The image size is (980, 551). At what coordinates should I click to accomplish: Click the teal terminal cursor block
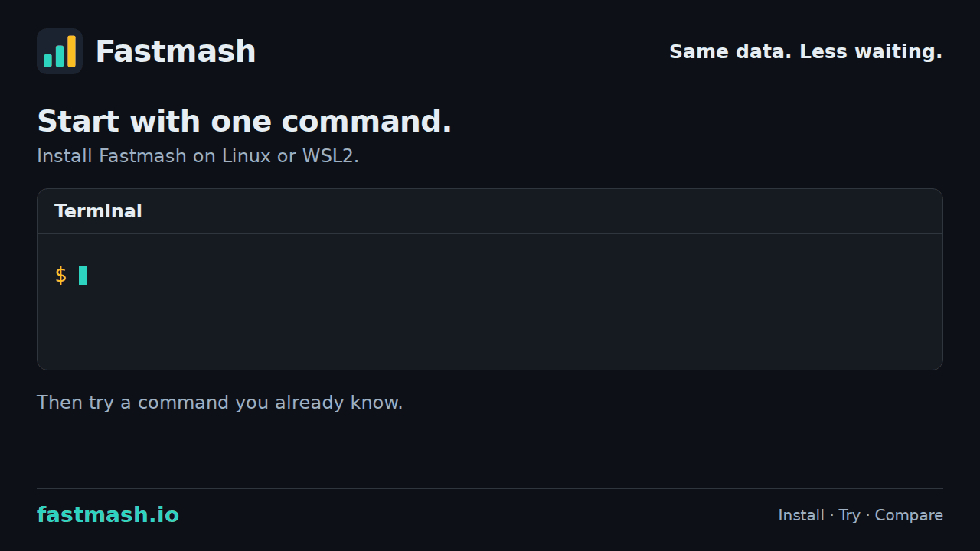[83, 275]
